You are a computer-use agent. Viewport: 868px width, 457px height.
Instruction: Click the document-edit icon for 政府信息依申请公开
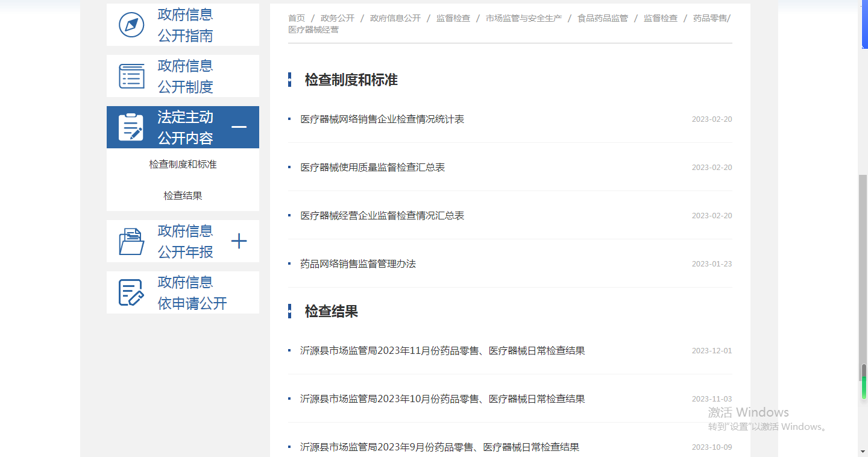(x=131, y=292)
